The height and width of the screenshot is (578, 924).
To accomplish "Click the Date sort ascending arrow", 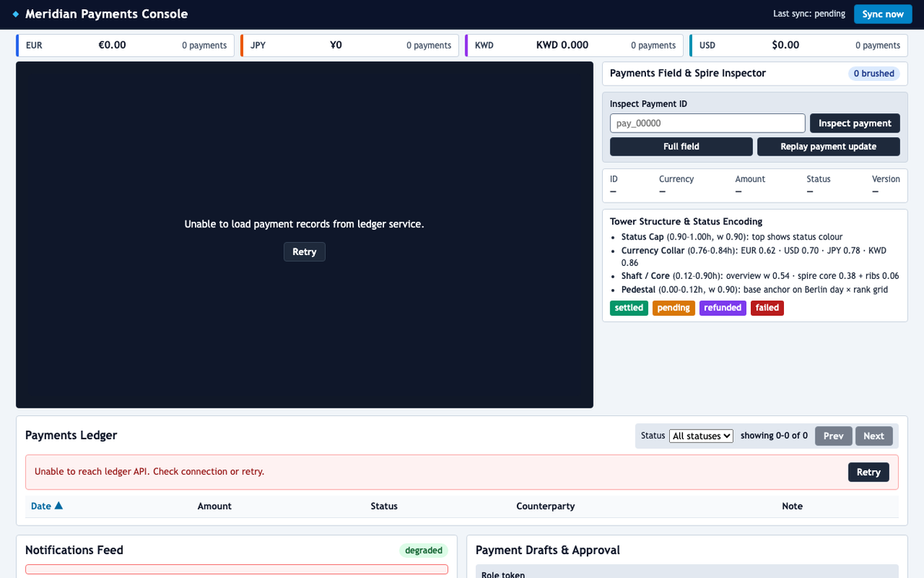I will 59,506.
